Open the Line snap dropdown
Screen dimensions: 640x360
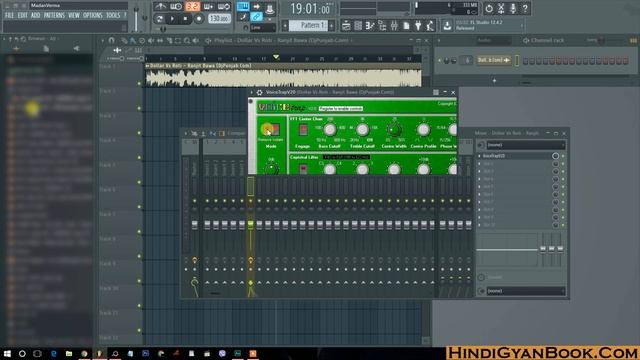262,28
